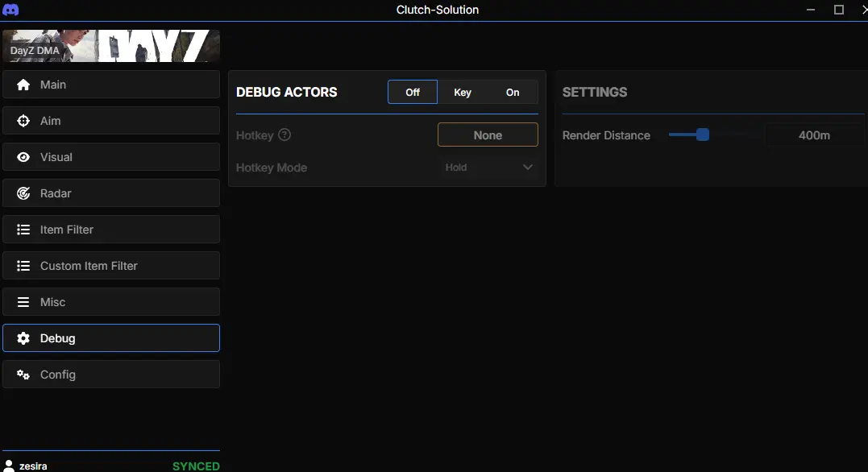Screen dimensions: 868x472
Task: Switch Debug Actors to On
Action: 513,92
